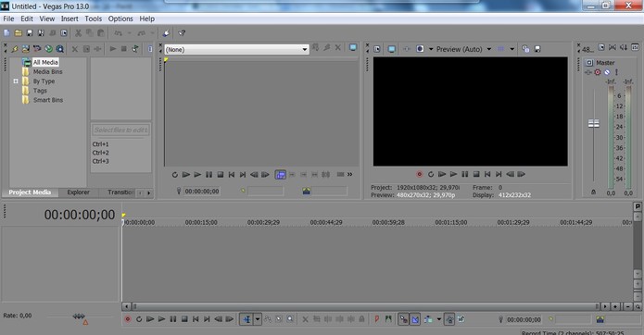Select the All Media folder

[45, 62]
